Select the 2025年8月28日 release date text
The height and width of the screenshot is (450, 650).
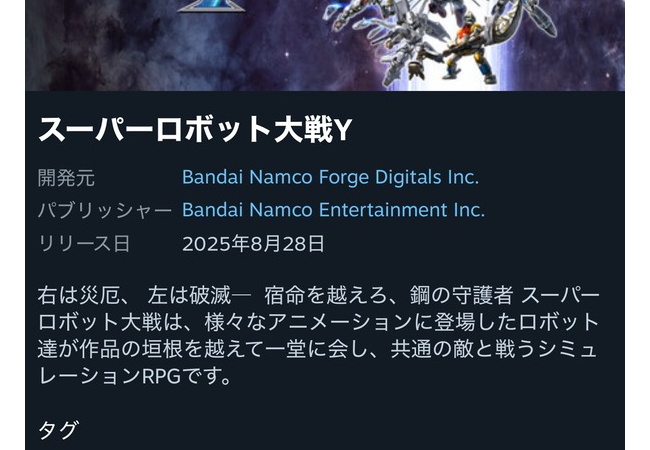(253, 243)
